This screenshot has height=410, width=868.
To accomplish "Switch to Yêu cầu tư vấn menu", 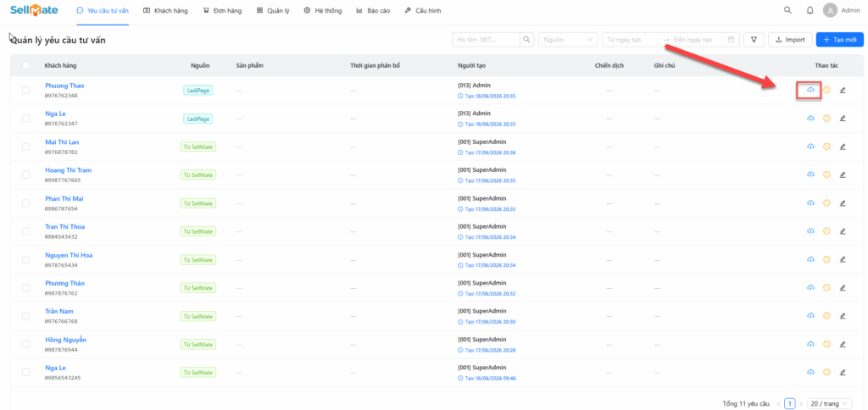I will 103,10.
